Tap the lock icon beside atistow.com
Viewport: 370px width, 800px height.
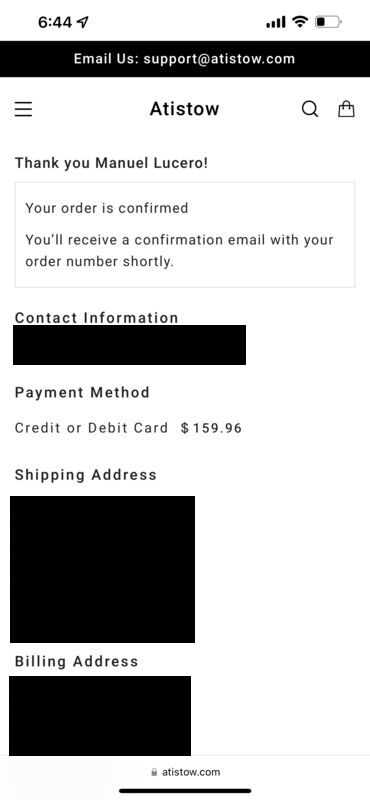[x=154, y=772]
